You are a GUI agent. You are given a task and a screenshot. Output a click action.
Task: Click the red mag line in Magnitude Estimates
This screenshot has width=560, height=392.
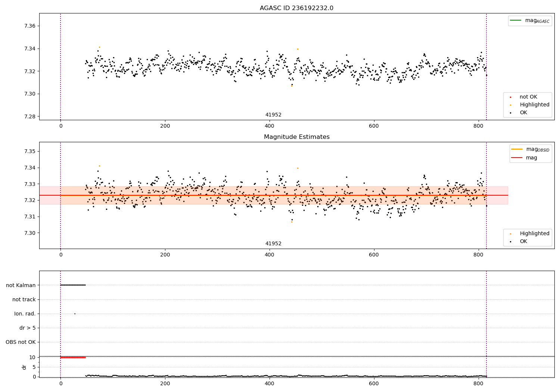(x=274, y=195)
